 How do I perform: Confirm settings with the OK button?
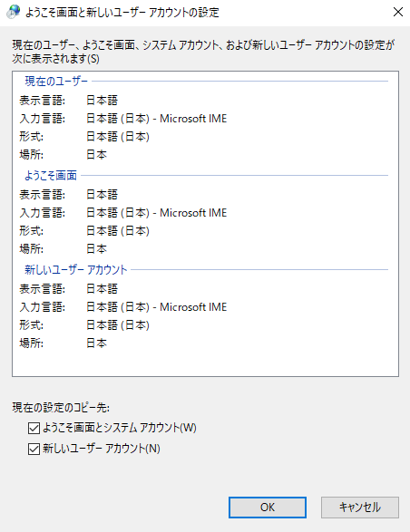pos(268,508)
